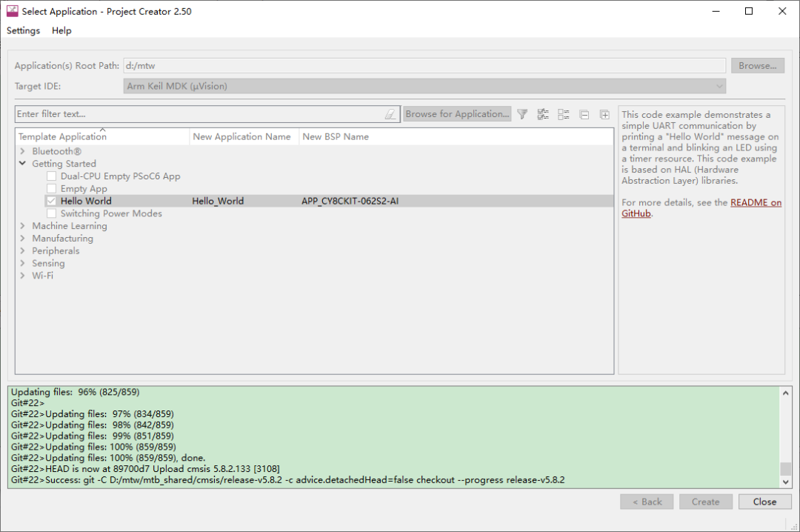The width and height of the screenshot is (800, 532).
Task: Expand the Machine Learning category
Action: pyautogui.click(x=22, y=226)
